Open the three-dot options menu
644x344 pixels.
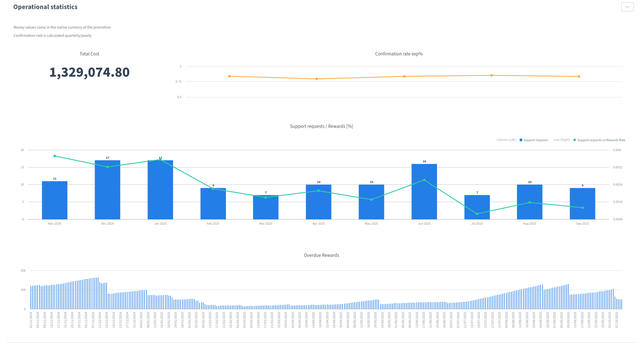(x=627, y=7)
